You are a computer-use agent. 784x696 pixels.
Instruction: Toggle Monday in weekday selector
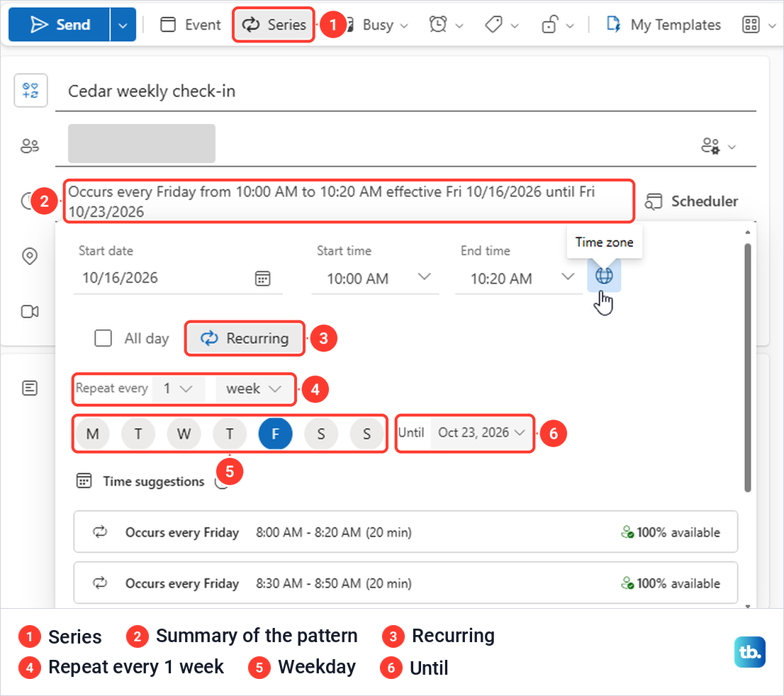pyautogui.click(x=92, y=434)
